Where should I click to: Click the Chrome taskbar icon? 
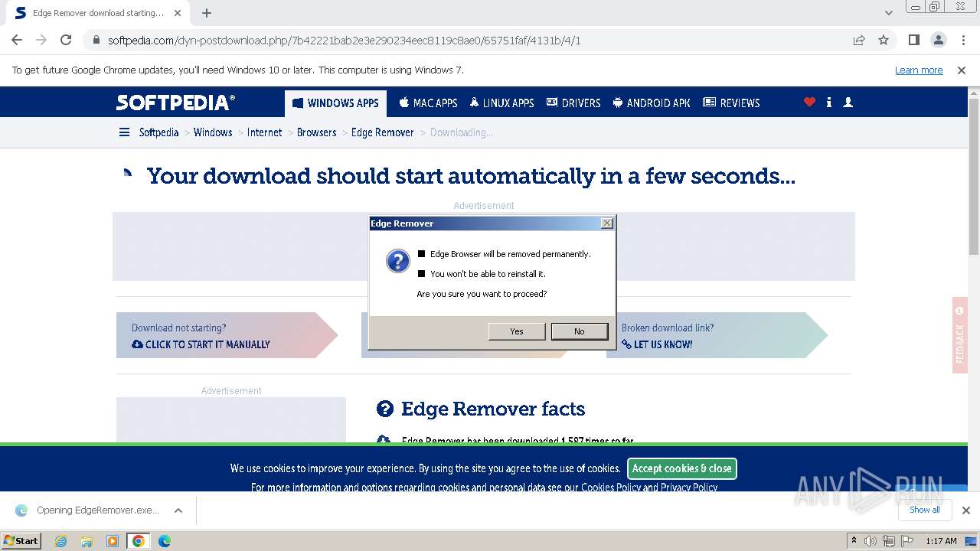tap(139, 541)
